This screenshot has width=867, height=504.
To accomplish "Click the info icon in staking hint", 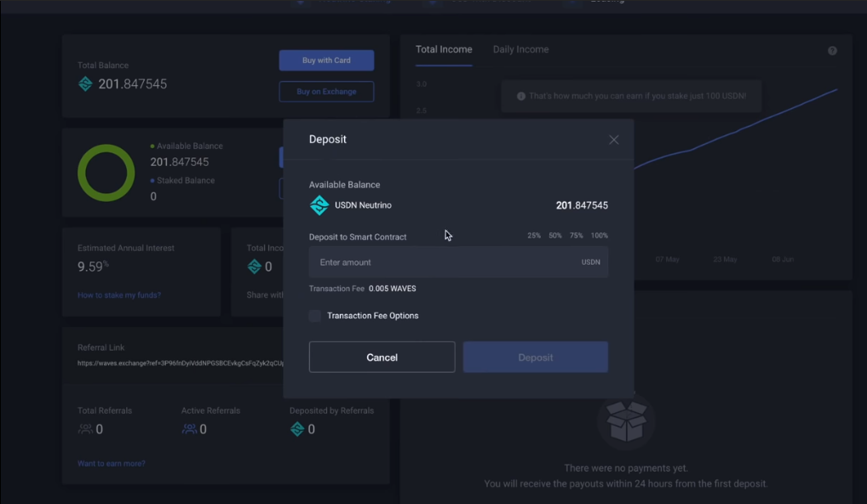I will coord(521,96).
